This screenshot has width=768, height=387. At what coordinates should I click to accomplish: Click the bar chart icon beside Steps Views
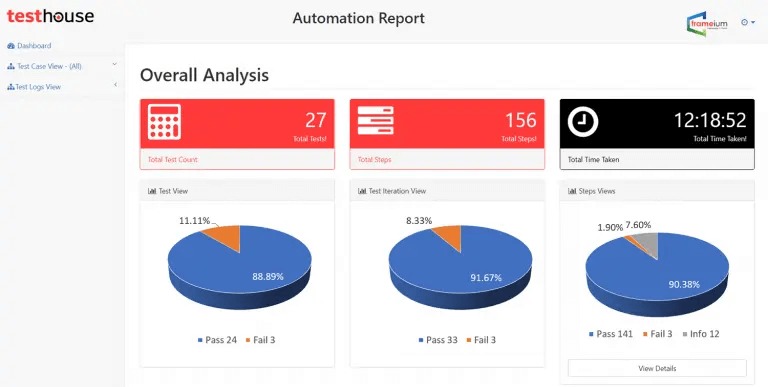pyautogui.click(x=572, y=191)
